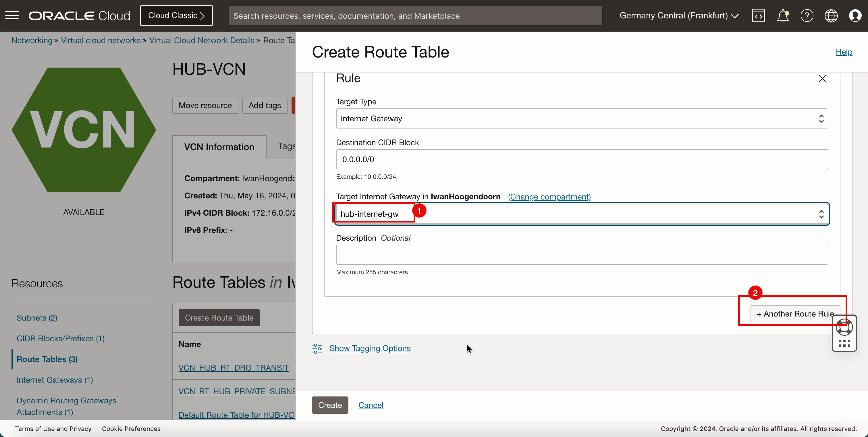868x437 pixels.
Task: Open the hamburger menu icon
Action: tap(12, 15)
